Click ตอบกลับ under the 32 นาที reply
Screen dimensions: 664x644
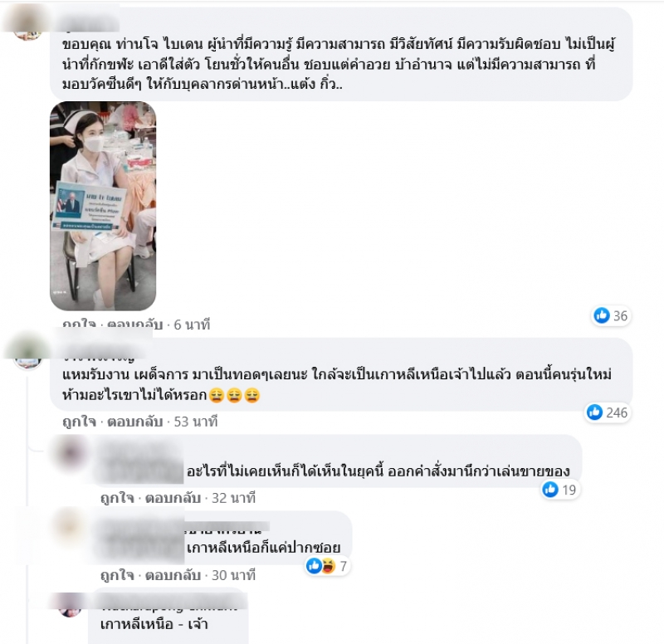point(173,498)
